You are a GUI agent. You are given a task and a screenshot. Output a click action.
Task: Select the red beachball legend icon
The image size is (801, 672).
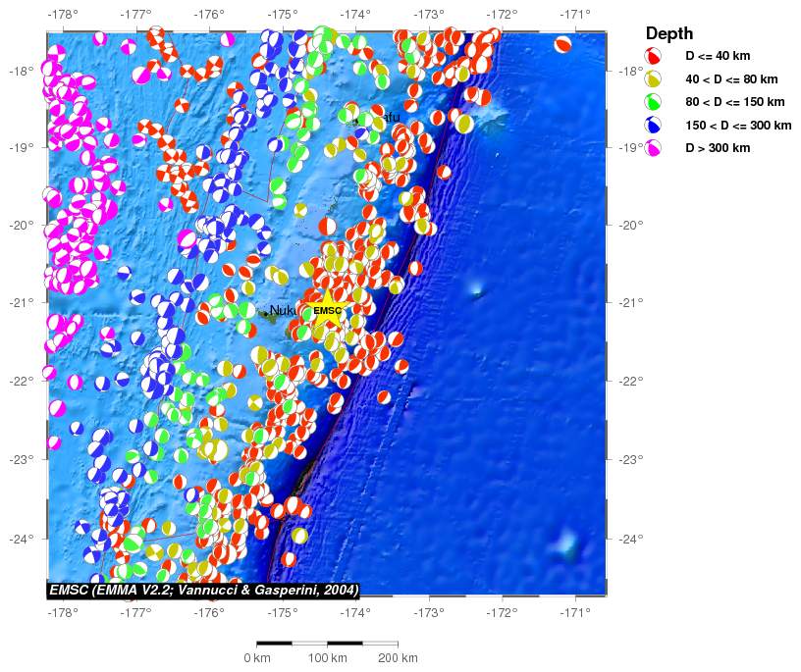(654, 56)
